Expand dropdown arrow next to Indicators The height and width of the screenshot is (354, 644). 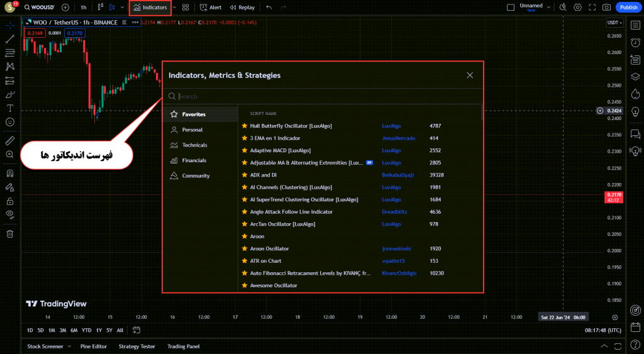175,8
